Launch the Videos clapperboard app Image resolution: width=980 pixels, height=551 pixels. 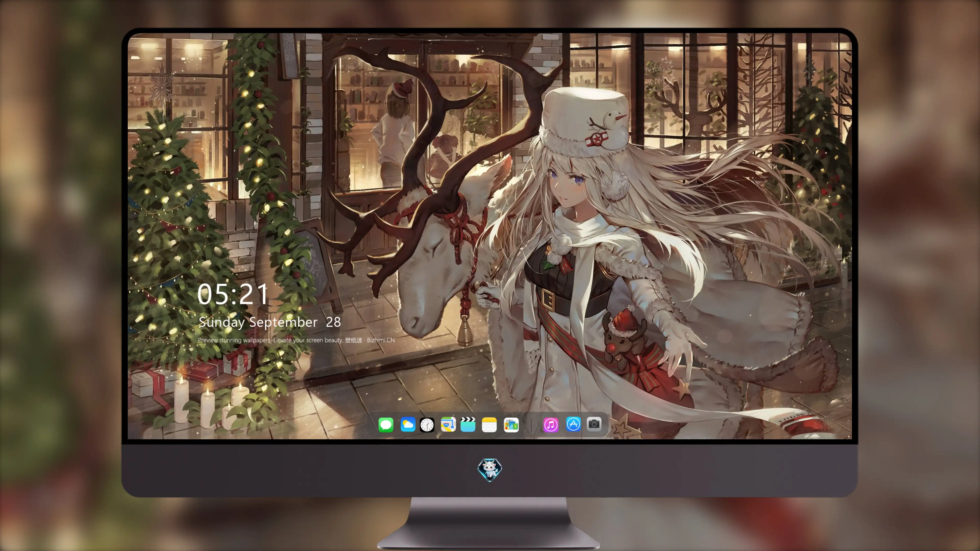click(x=468, y=424)
